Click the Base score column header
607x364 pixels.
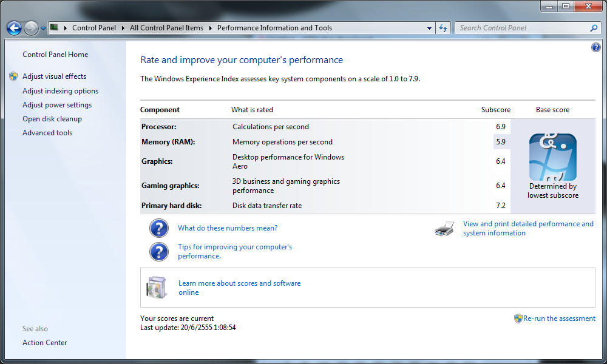553,110
